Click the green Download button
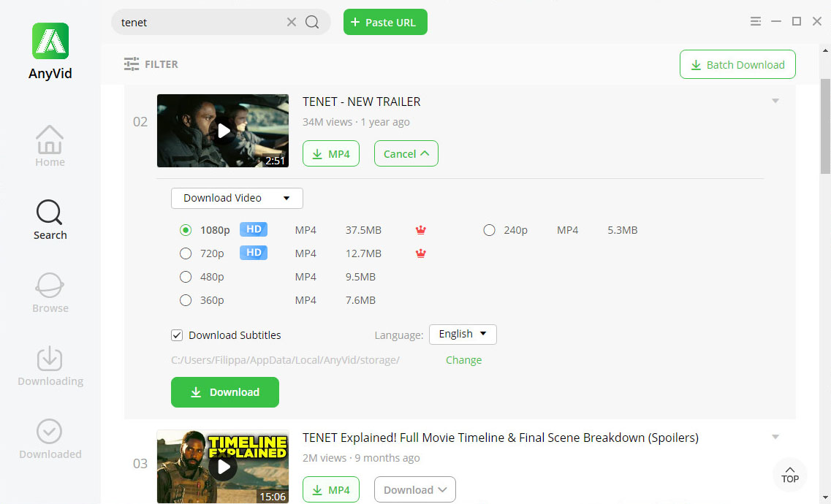Viewport: 831px width, 504px height. coord(224,392)
